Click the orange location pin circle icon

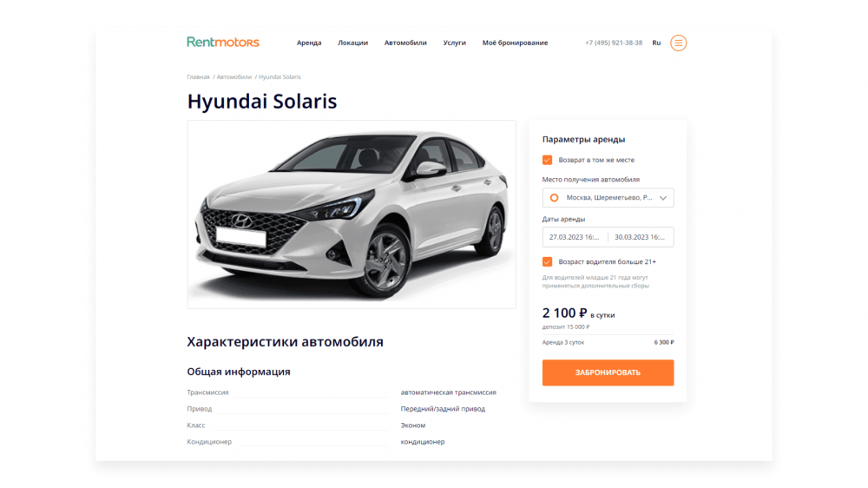[554, 198]
